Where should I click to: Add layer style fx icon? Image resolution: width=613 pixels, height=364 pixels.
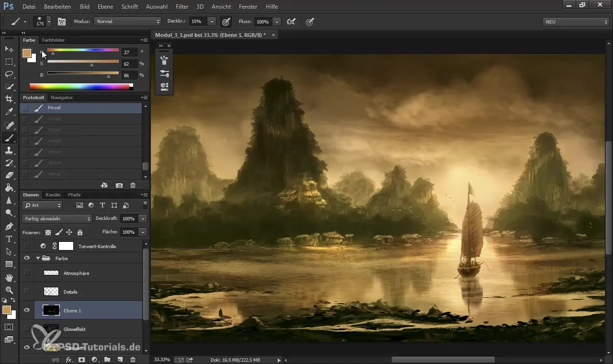point(68,359)
